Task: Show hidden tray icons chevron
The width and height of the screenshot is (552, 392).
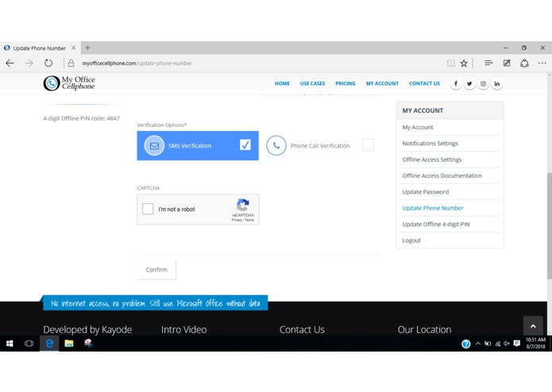Action: 477,344
